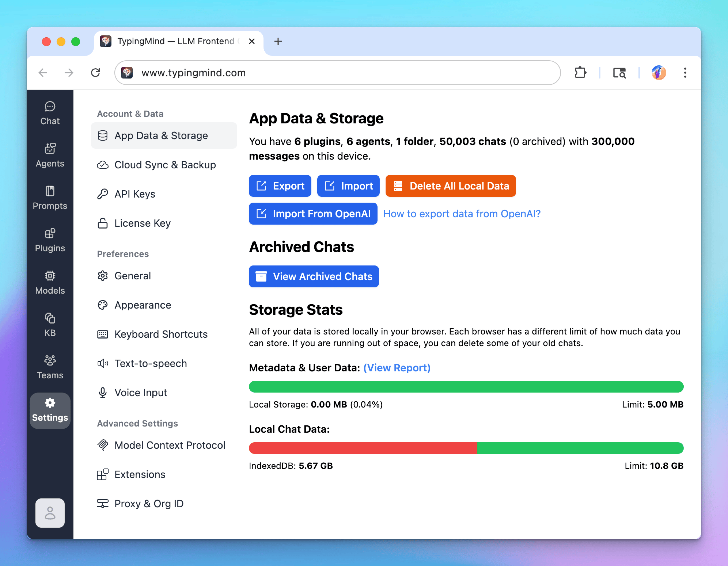Select Cloud Sync & Backup settings
The image size is (728, 566).
(165, 165)
